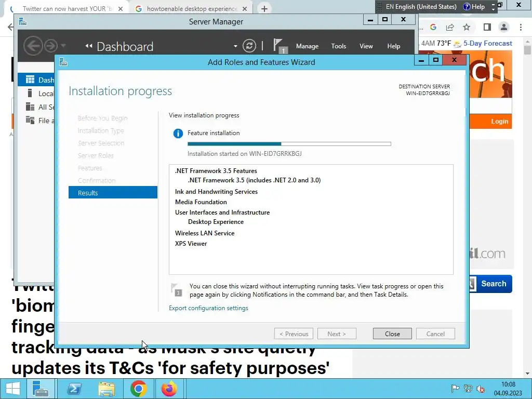Image resolution: width=532 pixels, height=399 pixels.
Task: Switch to the 'howtoenable desktop experience' tab
Action: pyautogui.click(x=192, y=9)
